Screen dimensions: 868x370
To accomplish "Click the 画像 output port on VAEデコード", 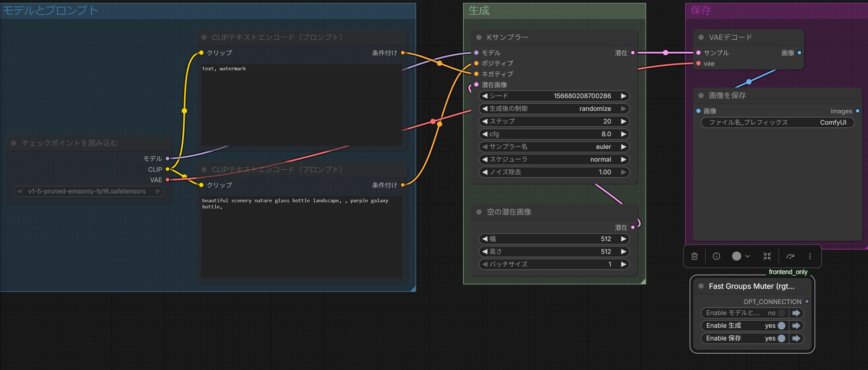I will [799, 53].
